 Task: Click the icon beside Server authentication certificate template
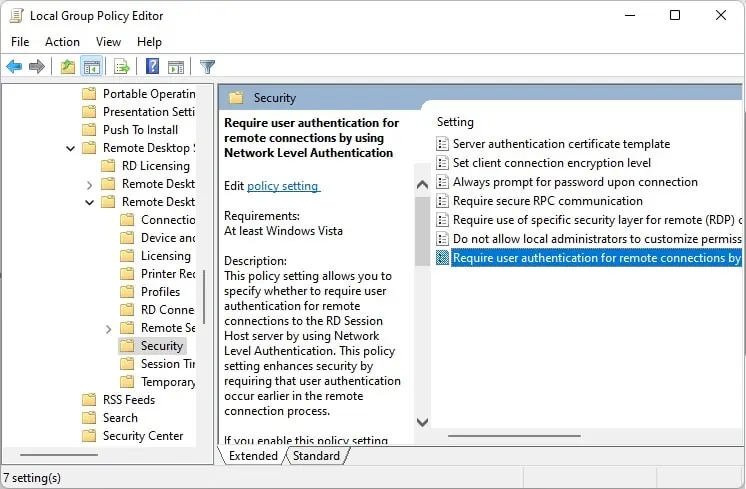click(442, 144)
